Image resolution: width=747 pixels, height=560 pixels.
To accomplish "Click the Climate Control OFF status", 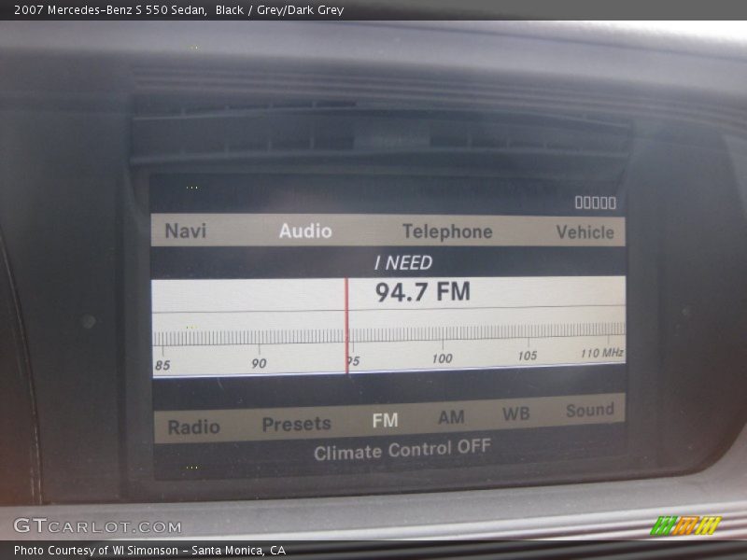I will point(402,451).
